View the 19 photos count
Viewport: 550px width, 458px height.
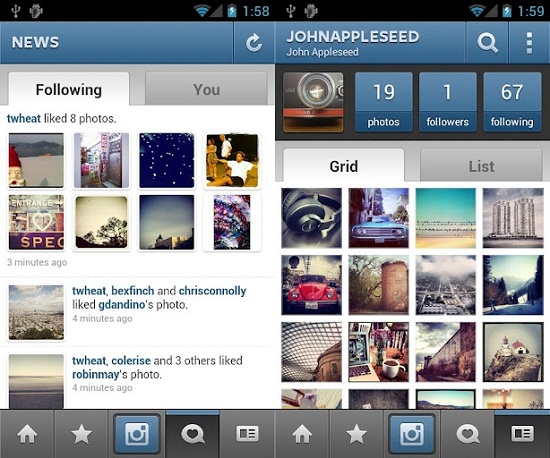coord(384,102)
